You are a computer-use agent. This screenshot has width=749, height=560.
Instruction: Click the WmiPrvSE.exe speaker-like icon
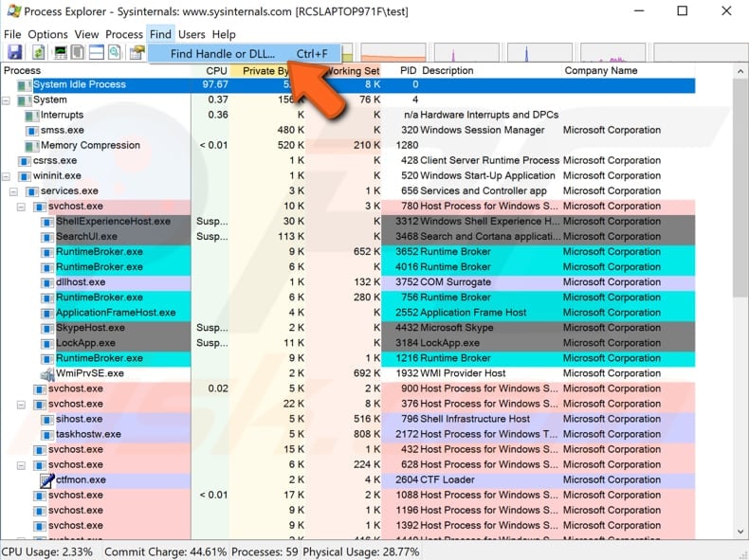tap(47, 374)
